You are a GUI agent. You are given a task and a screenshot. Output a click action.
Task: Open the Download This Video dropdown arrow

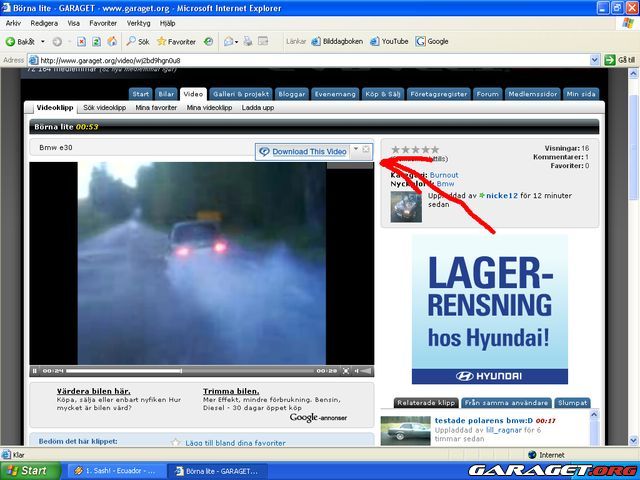point(355,150)
